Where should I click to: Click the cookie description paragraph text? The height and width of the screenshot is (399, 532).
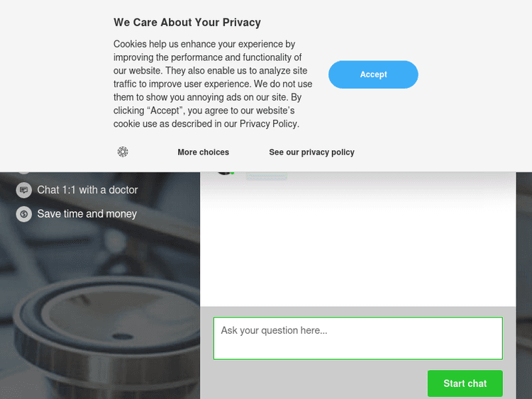[x=213, y=84]
